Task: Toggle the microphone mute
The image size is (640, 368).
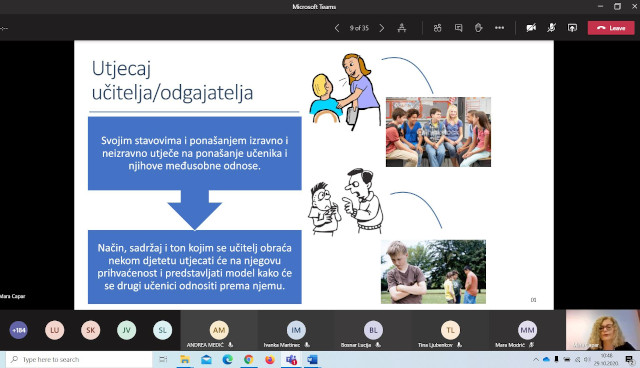Action: point(551,28)
